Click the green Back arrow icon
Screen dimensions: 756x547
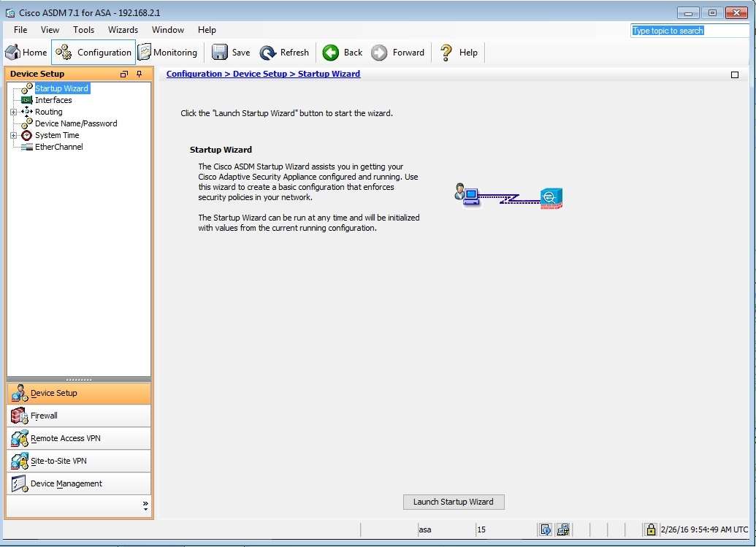point(331,53)
